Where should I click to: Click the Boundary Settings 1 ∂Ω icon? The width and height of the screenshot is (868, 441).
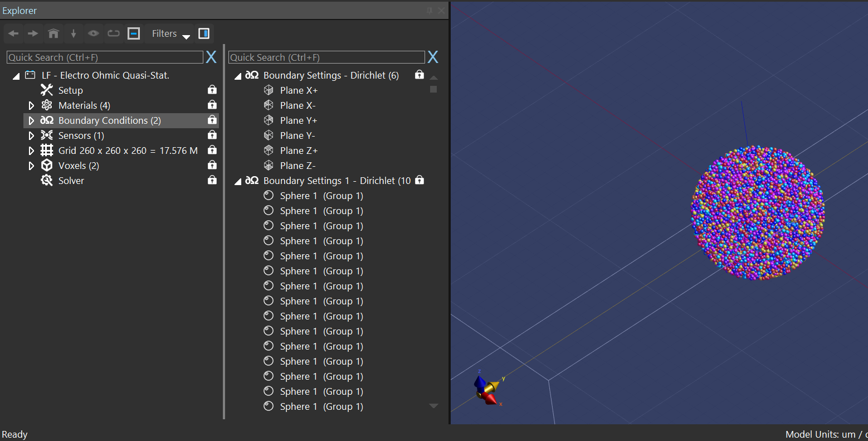[x=252, y=180]
